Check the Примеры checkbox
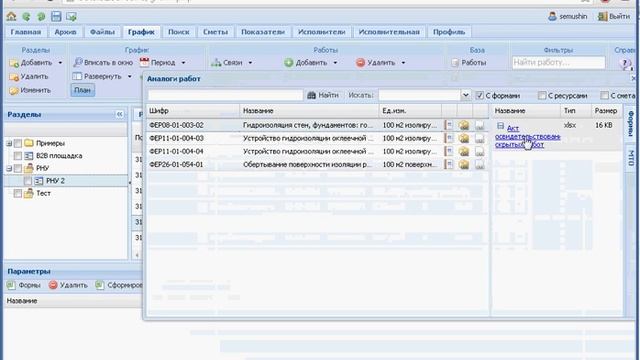The image size is (640, 360). 18,143
